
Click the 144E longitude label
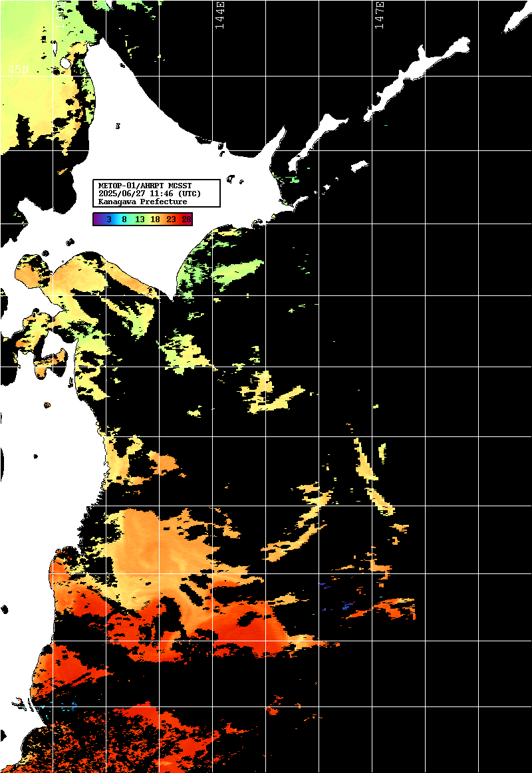[219, 15]
